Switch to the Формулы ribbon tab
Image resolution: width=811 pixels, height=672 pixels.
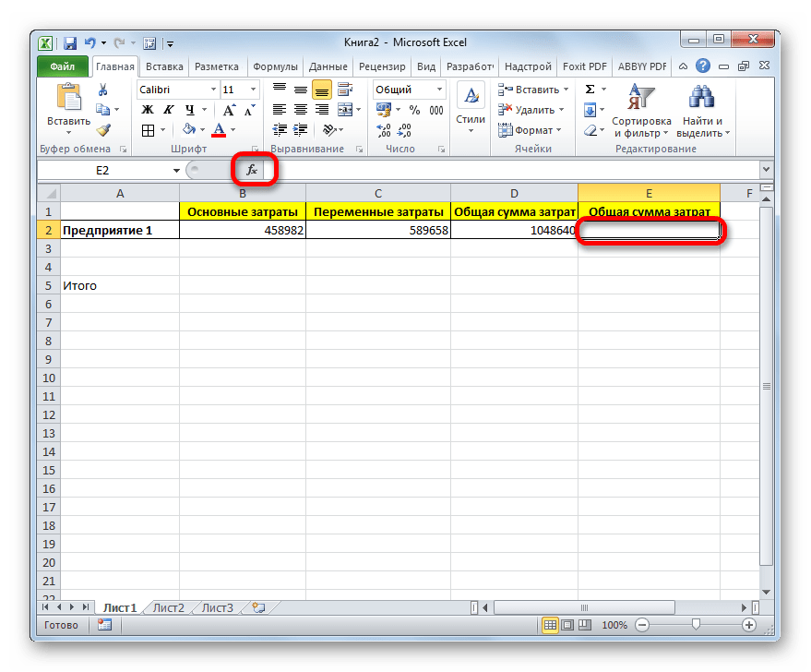(x=275, y=66)
